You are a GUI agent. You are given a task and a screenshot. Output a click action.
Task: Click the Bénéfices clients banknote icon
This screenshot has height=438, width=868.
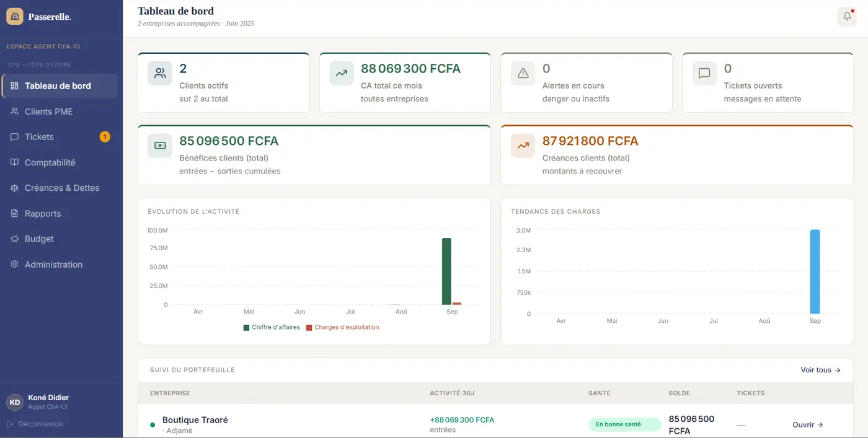[x=160, y=146]
